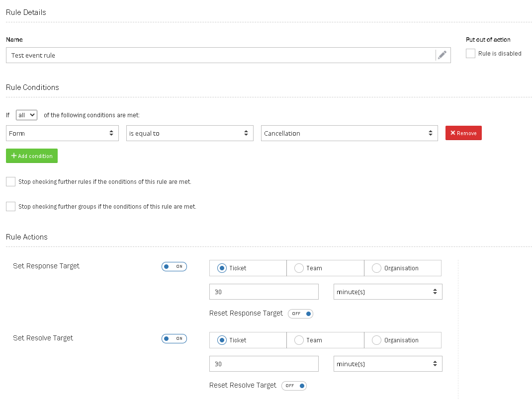Toggle the Reset Resolve Target switch
This screenshot has height=402, width=532.
(294, 386)
